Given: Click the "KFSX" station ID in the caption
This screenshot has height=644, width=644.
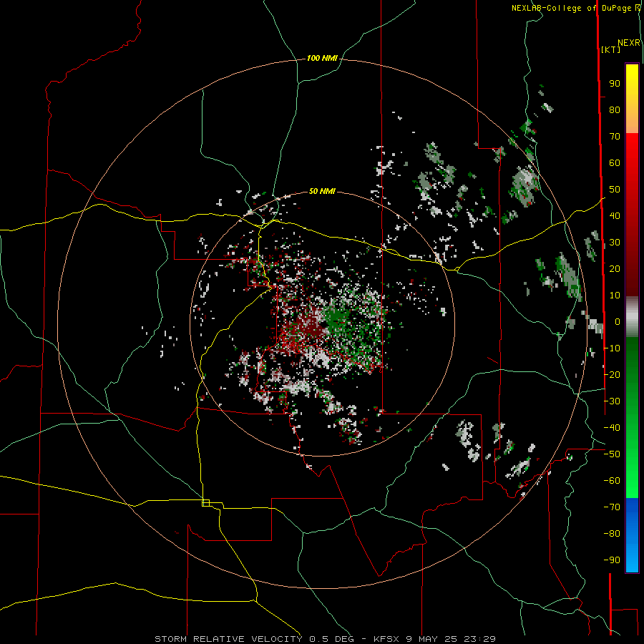Looking at the screenshot, I should coord(387,639).
